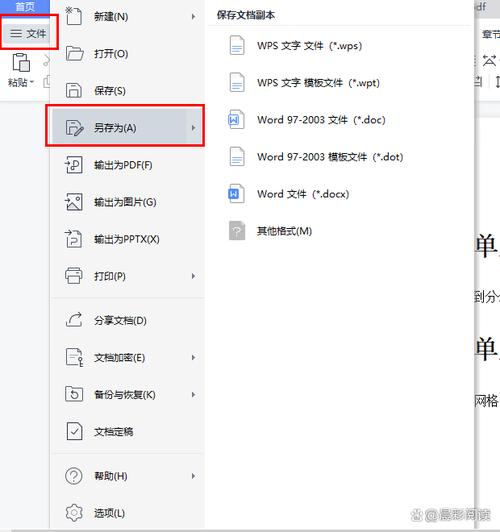The width and height of the screenshot is (500, 532).
Task: Click the Word 97-2003 文件 (*.doc) file icon
Action: coord(236,119)
